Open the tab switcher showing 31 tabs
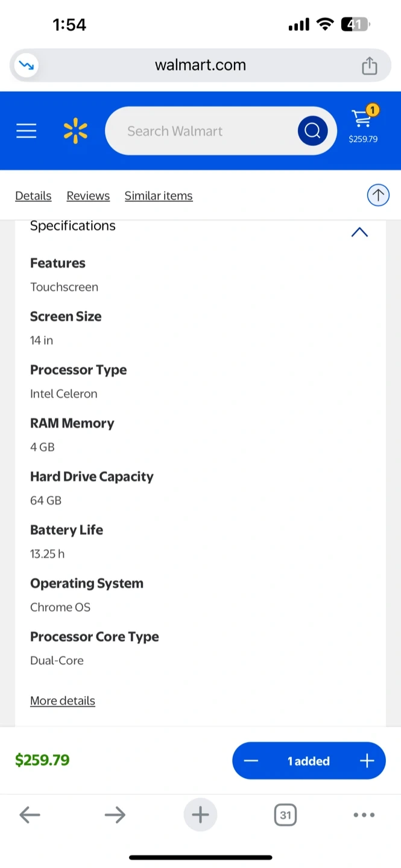401x868 pixels. click(x=285, y=816)
